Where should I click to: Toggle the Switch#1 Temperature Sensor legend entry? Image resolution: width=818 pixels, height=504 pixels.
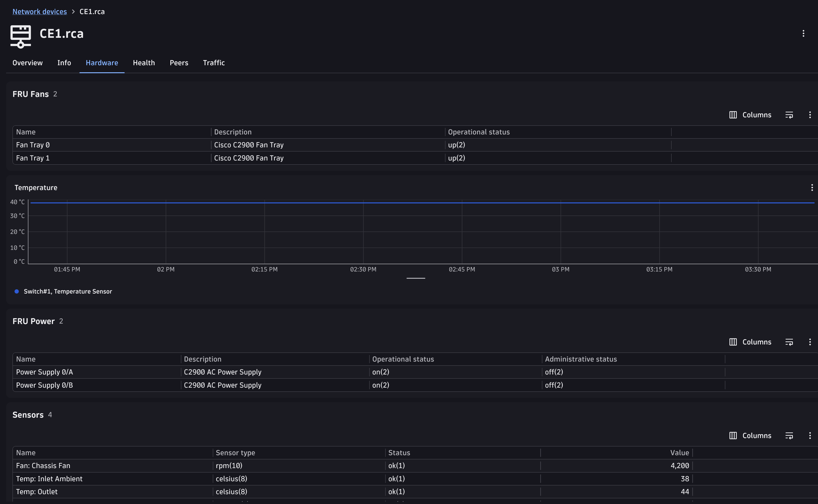click(63, 291)
